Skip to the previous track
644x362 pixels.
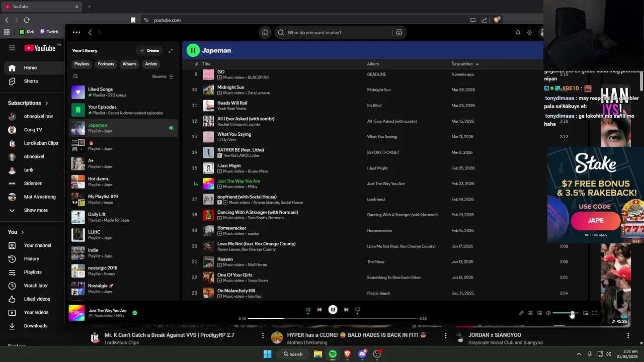point(319,310)
